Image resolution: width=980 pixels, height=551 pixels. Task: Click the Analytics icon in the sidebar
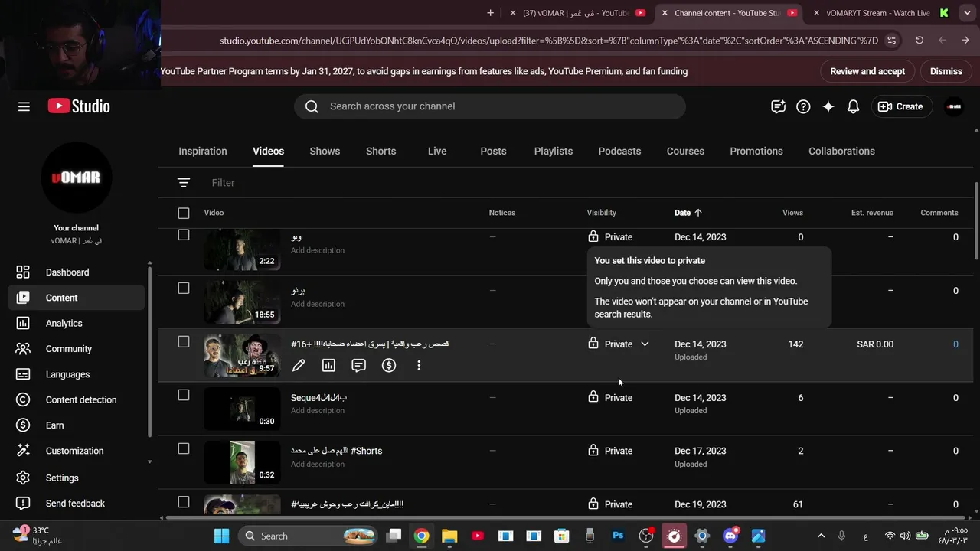pyautogui.click(x=23, y=324)
